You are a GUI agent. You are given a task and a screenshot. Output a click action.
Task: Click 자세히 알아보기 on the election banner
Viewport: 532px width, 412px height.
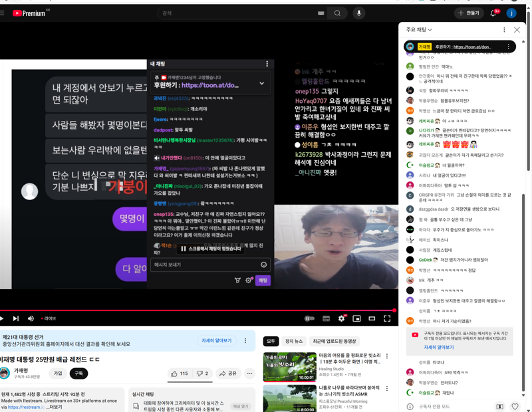click(217, 340)
